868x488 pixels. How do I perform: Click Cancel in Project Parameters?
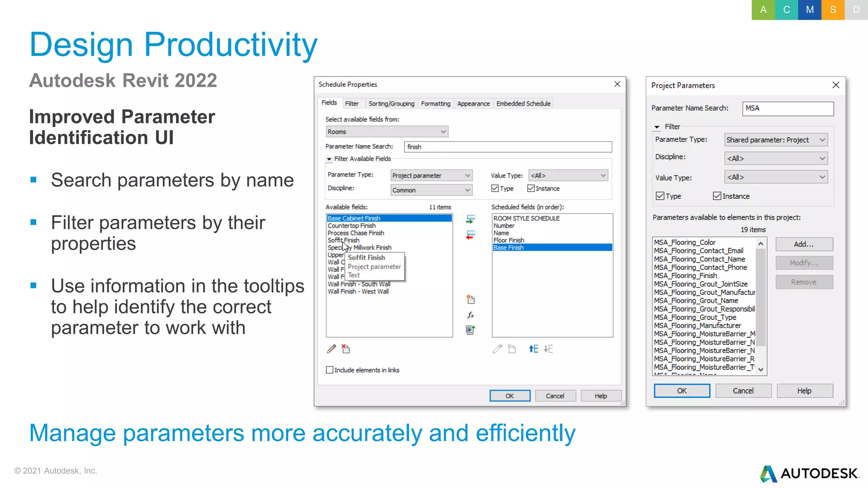pyautogui.click(x=743, y=391)
